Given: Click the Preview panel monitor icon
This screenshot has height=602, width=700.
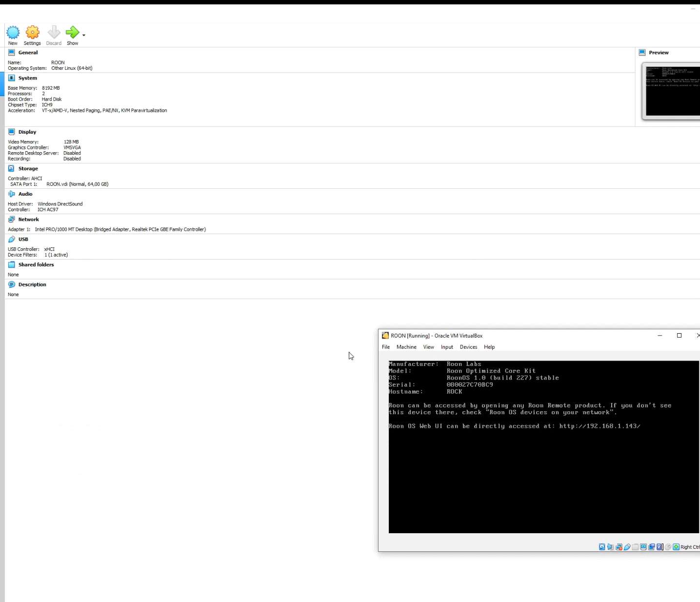Looking at the screenshot, I should 642,52.
